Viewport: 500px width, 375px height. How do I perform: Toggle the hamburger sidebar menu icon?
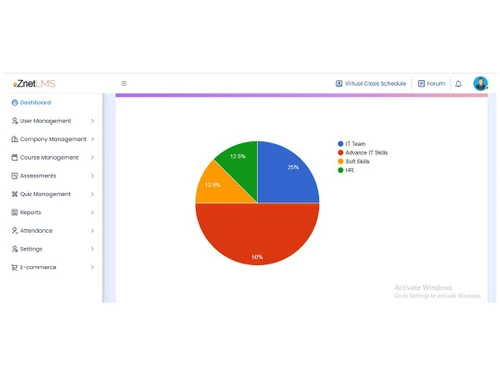click(x=124, y=83)
